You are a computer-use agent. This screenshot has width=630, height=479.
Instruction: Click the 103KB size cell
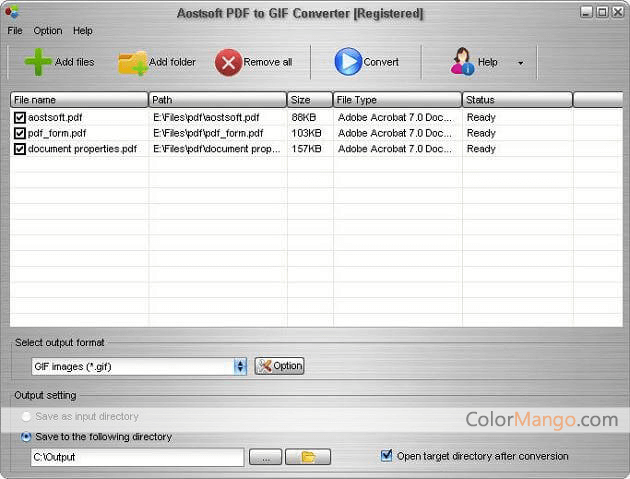pyautogui.click(x=307, y=133)
